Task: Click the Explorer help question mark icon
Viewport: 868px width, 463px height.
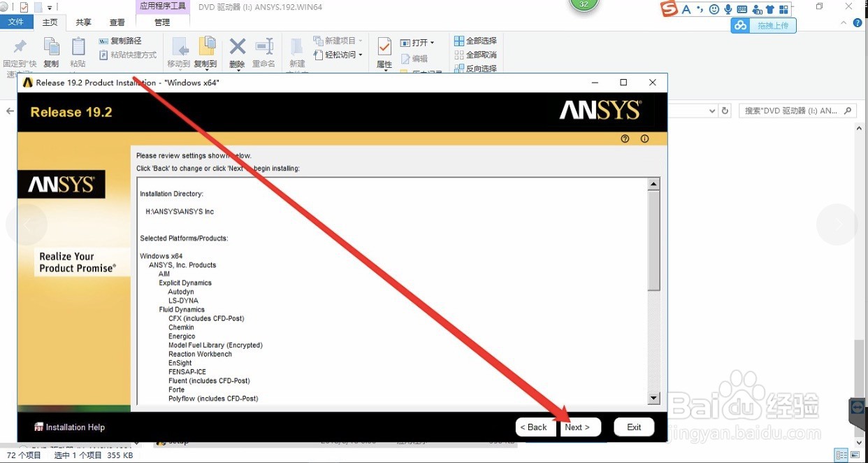Action: (858, 22)
